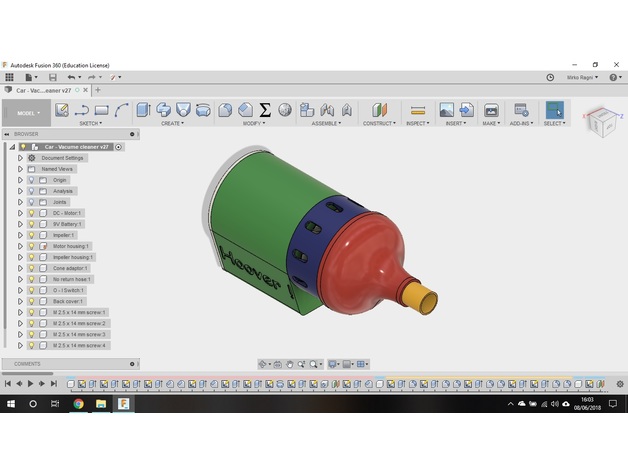Open timeline settings gear

tap(620, 384)
